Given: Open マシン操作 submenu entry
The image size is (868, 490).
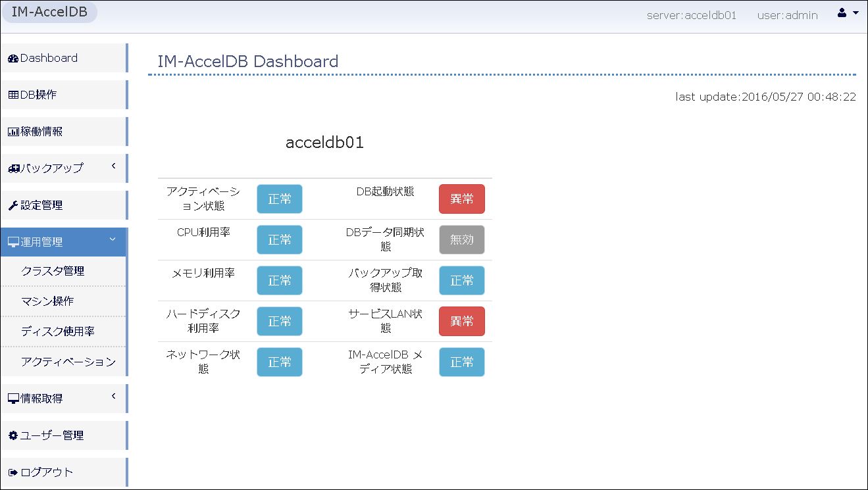Looking at the screenshot, I should tap(63, 301).
